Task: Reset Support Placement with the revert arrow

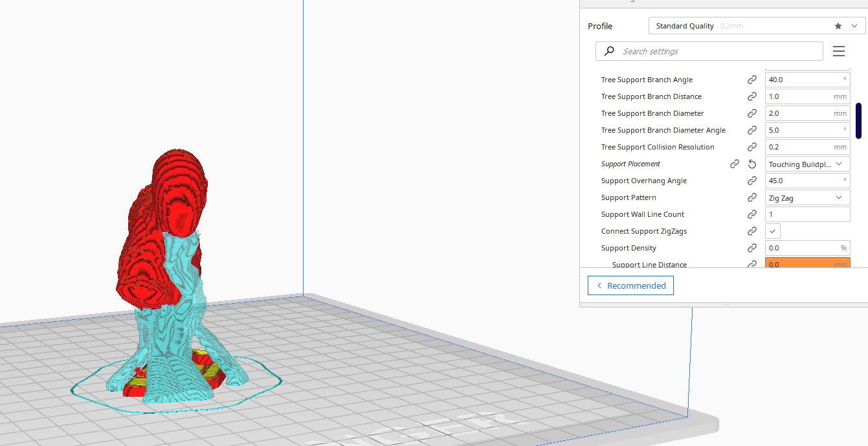Action: click(752, 164)
